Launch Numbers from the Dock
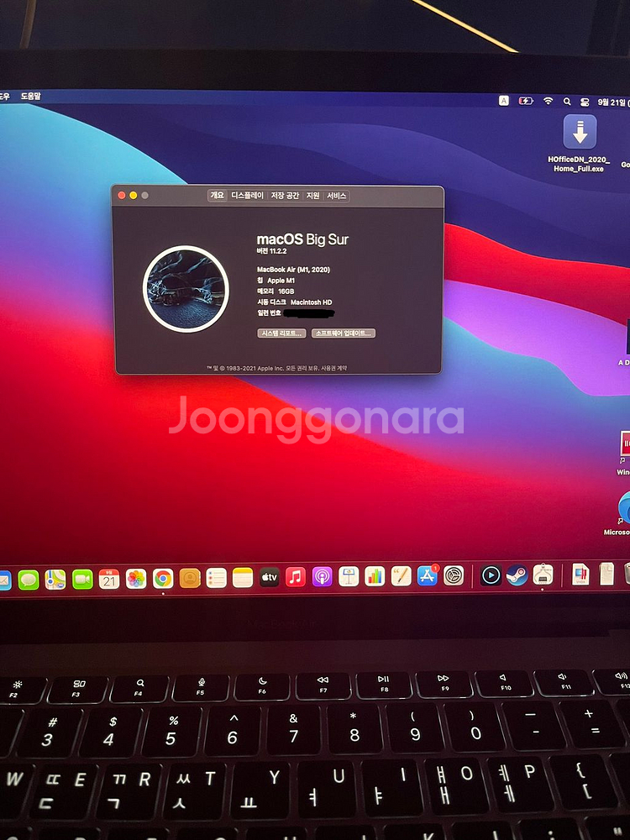Viewport: 630px width, 840px height. click(x=375, y=576)
